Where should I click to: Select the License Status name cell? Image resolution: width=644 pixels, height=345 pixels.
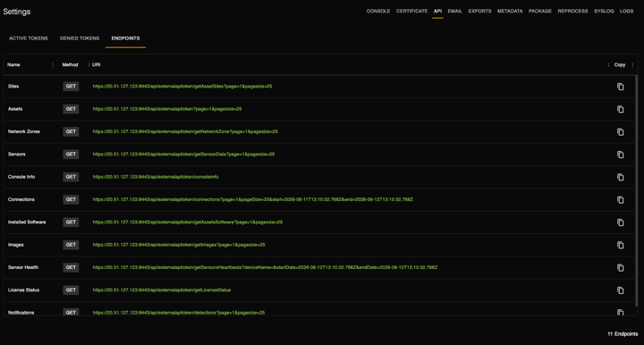(23, 290)
